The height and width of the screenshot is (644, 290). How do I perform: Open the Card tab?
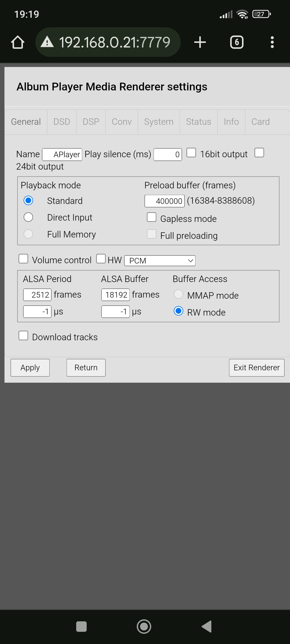coord(260,122)
